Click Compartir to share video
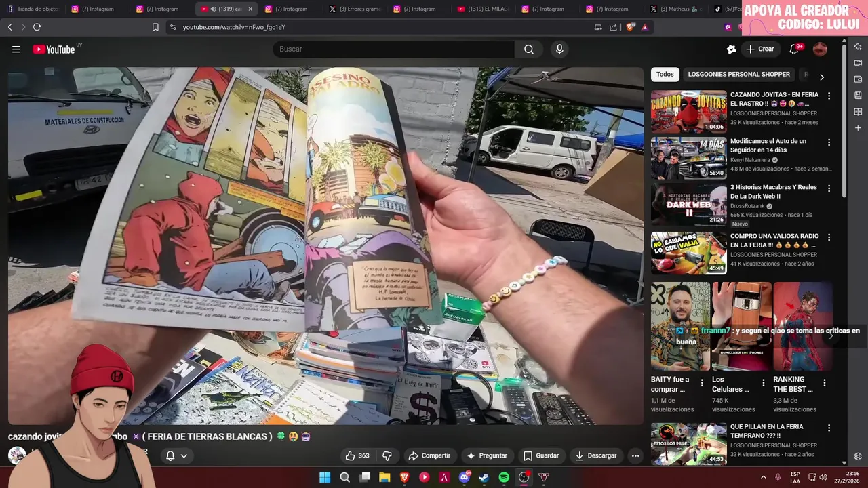This screenshot has width=868, height=488. pyautogui.click(x=429, y=455)
